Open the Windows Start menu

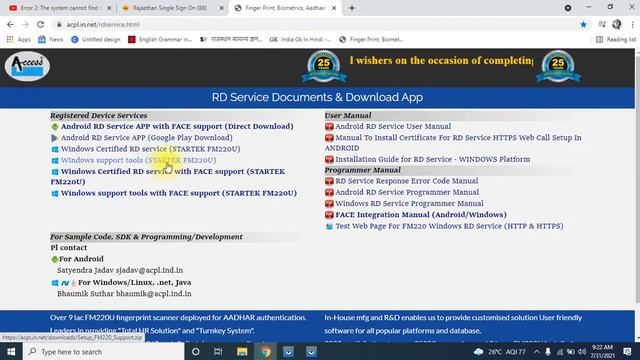(x=11, y=351)
